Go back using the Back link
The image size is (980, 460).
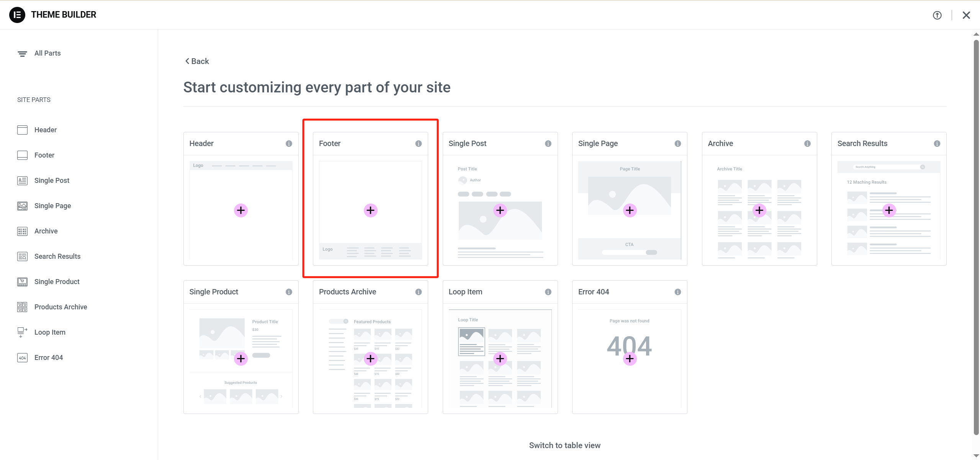click(197, 61)
